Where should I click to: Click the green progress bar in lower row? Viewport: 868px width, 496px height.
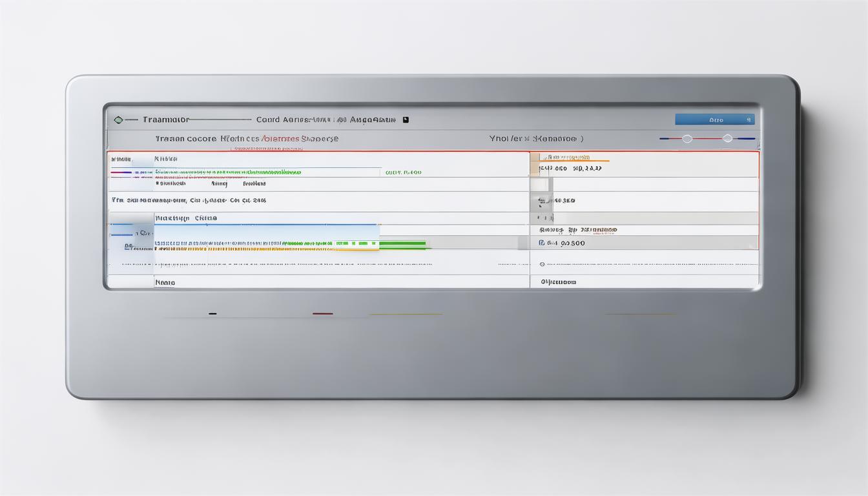coord(402,244)
